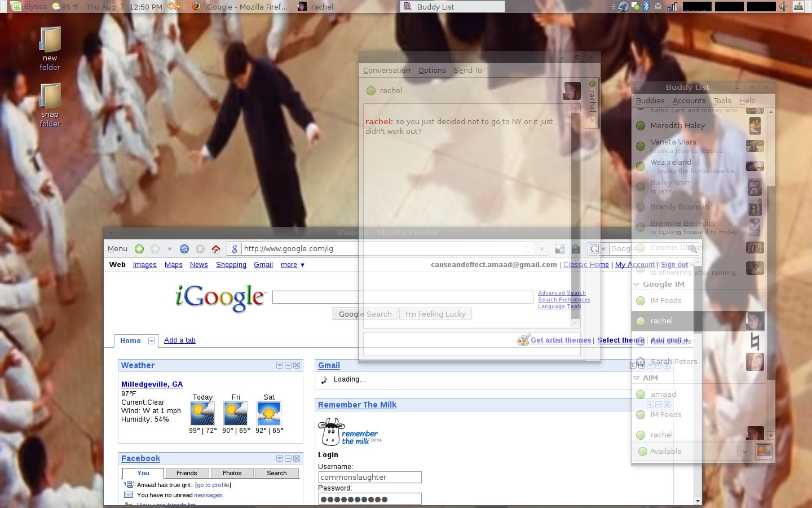Click Images link on Google bar
Viewport: 812px width, 508px height.
[x=145, y=265]
